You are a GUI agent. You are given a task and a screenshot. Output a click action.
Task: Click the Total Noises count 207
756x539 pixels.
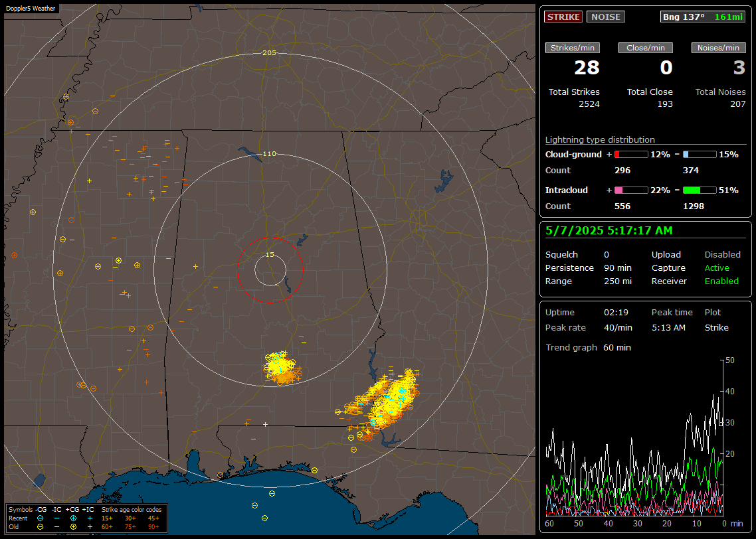[737, 104]
